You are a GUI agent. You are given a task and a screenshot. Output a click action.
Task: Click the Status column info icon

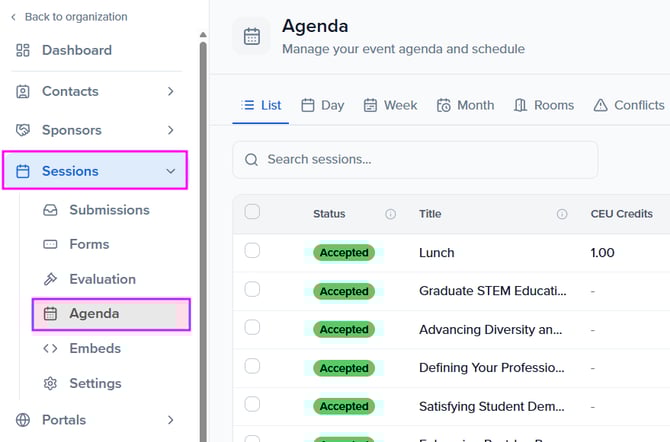click(390, 214)
